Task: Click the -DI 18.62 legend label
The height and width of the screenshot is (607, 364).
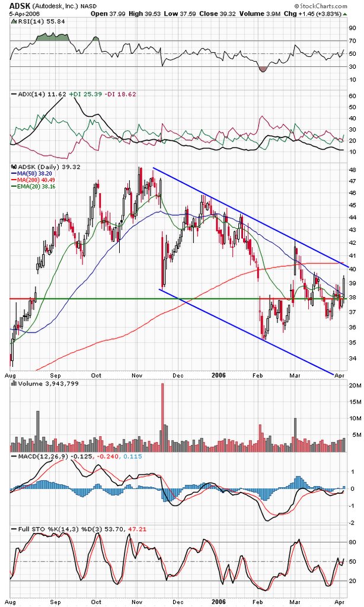Action: point(120,94)
